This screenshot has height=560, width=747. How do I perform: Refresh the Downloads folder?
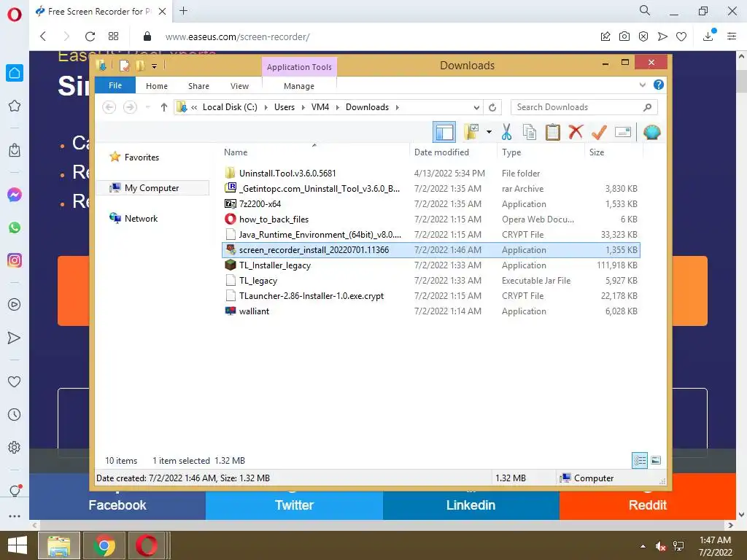pyautogui.click(x=492, y=107)
